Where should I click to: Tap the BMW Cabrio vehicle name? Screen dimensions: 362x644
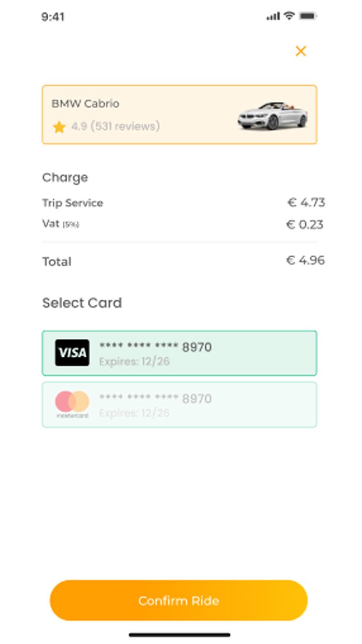pyautogui.click(x=85, y=104)
